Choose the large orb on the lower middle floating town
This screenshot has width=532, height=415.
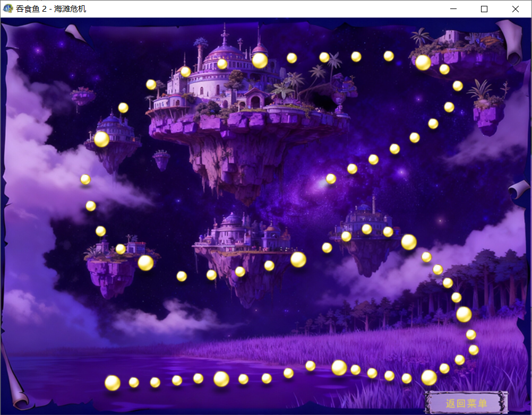click(x=298, y=260)
